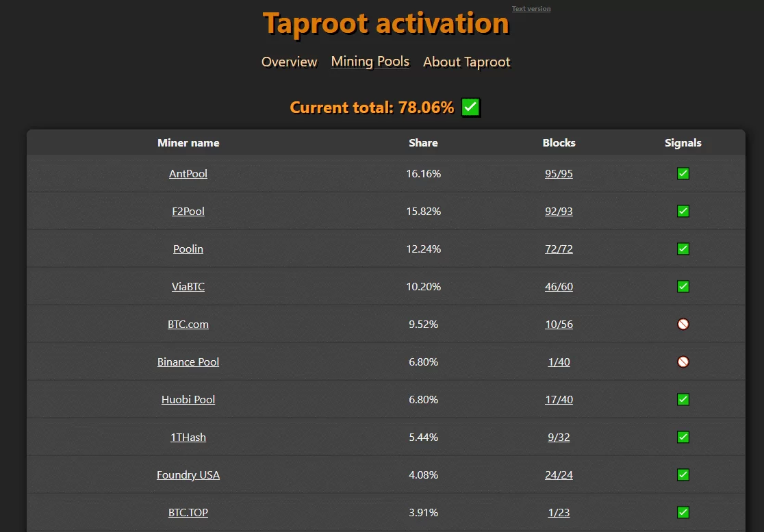Screen dimensions: 764x532
Task: Click ViaBTC's signal checkmark box
Action: [683, 287]
